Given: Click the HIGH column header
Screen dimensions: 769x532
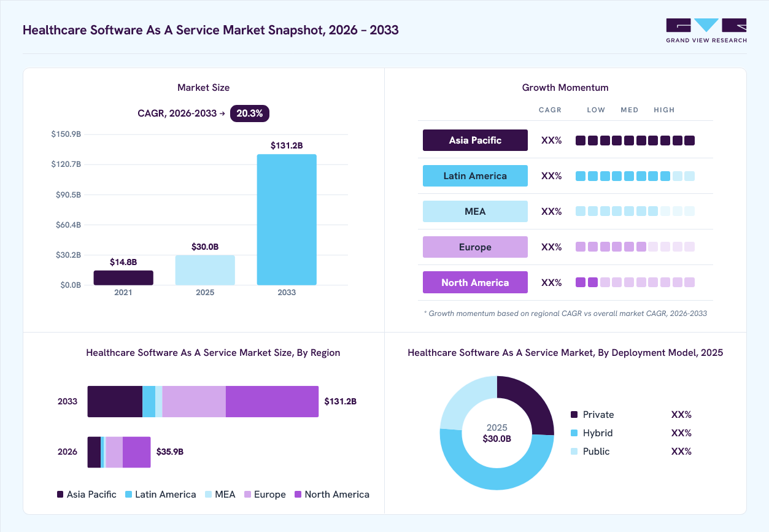Looking at the screenshot, I should [x=664, y=110].
